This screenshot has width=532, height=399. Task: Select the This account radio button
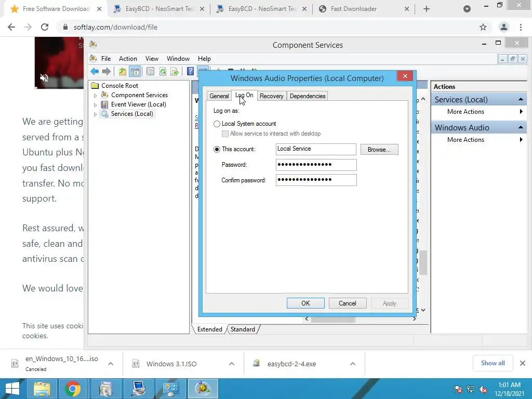217,149
